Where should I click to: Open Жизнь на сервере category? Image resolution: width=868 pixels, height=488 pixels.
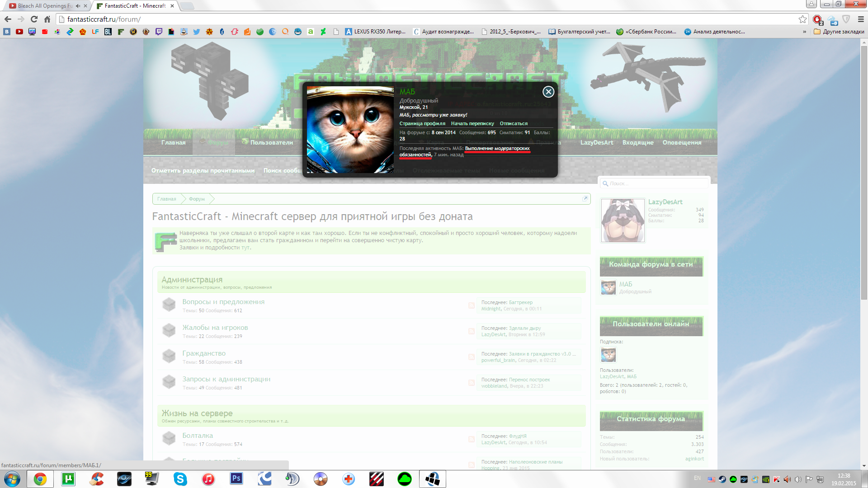click(197, 413)
